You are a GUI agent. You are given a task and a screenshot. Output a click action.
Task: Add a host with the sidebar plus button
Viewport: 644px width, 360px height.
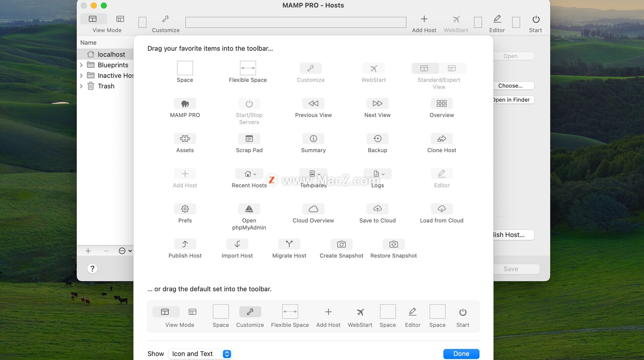coord(88,251)
